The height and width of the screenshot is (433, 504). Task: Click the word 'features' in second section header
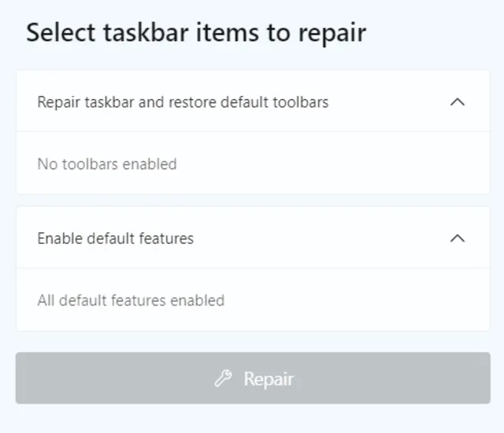point(168,238)
